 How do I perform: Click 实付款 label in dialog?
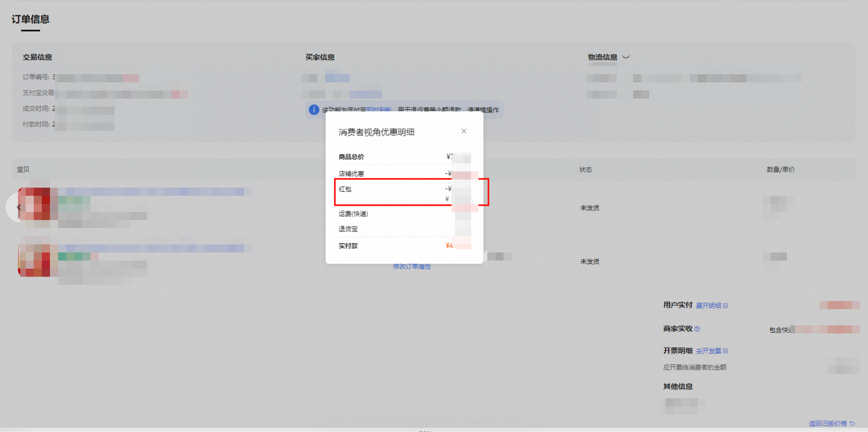[348, 246]
